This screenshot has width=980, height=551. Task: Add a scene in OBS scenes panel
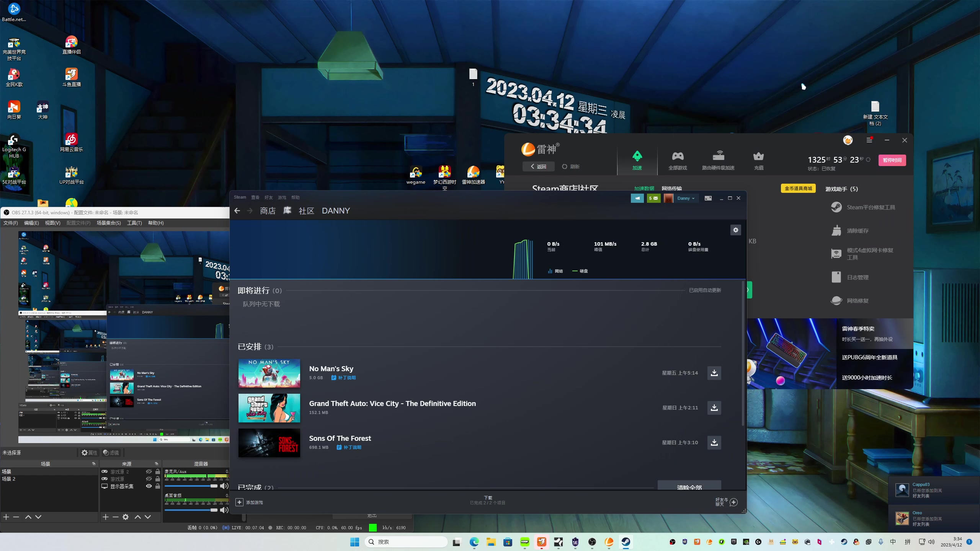pos(6,517)
